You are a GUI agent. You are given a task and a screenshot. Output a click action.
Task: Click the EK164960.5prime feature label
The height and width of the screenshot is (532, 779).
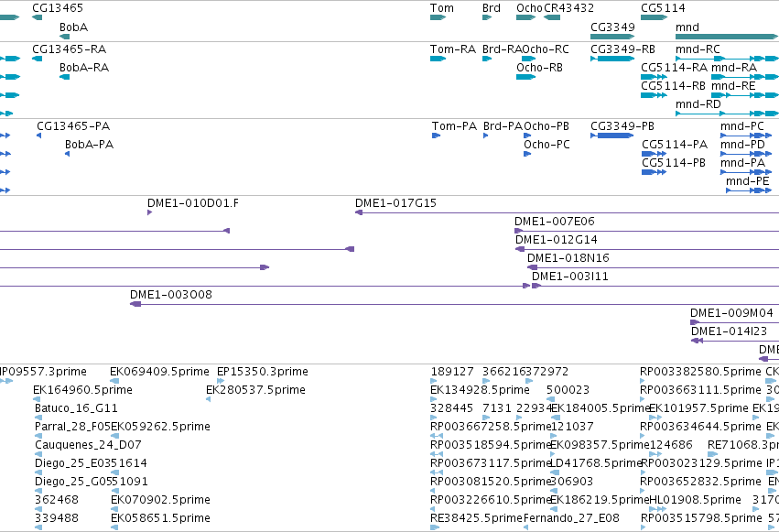click(83, 390)
